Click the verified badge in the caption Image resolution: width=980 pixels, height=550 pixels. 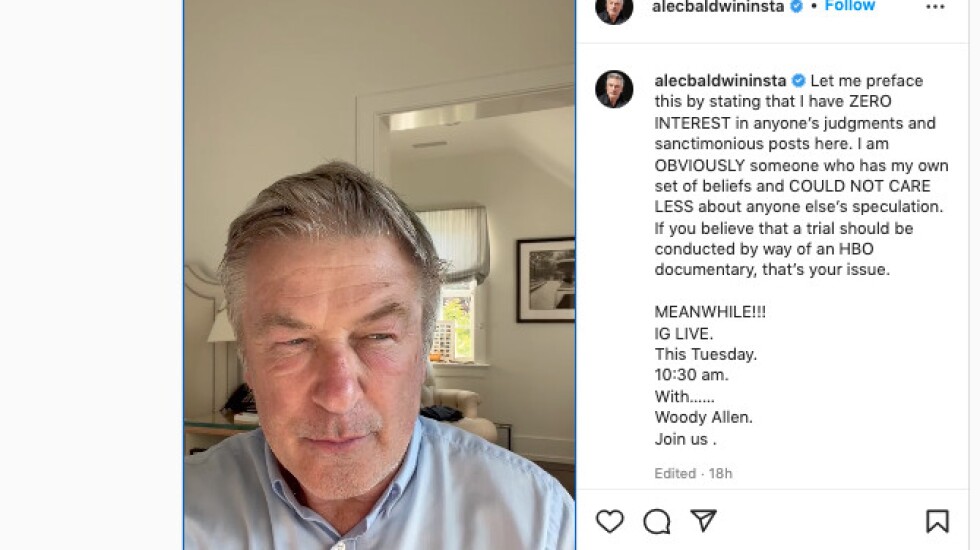click(798, 81)
